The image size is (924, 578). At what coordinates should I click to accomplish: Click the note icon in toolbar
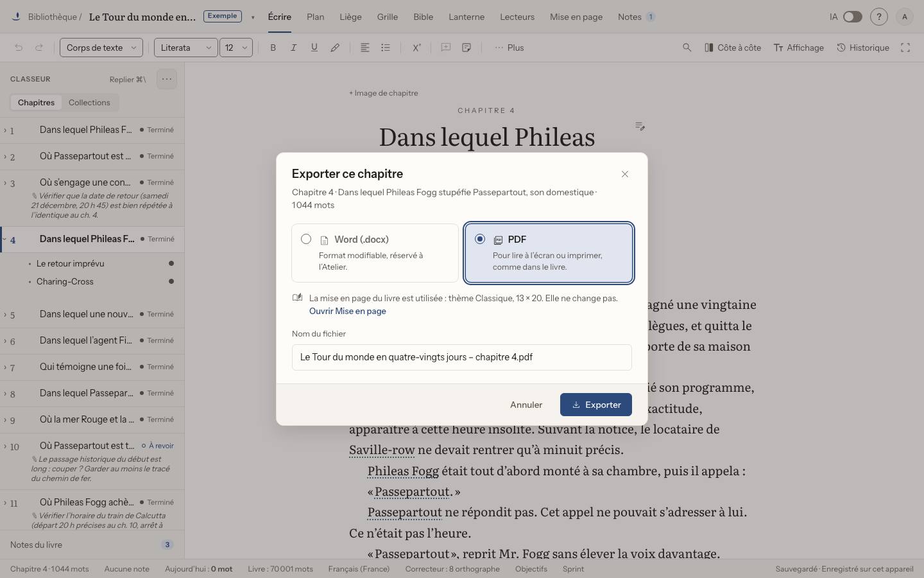pos(466,48)
